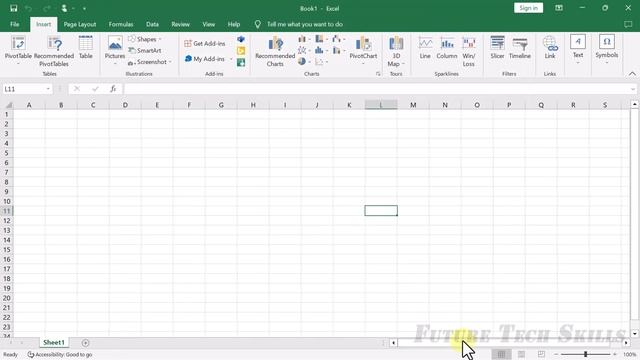The height and width of the screenshot is (360, 640).
Task: Open Recommended PivotTables
Action: 54,51
